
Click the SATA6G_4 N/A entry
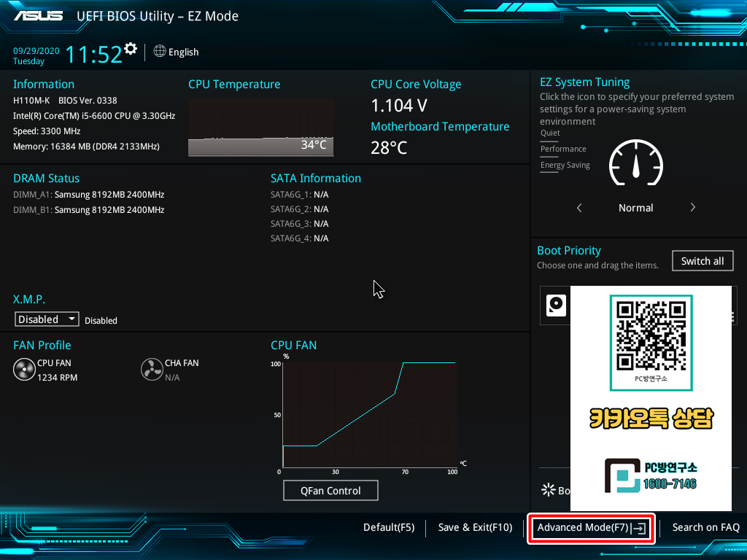coord(300,238)
